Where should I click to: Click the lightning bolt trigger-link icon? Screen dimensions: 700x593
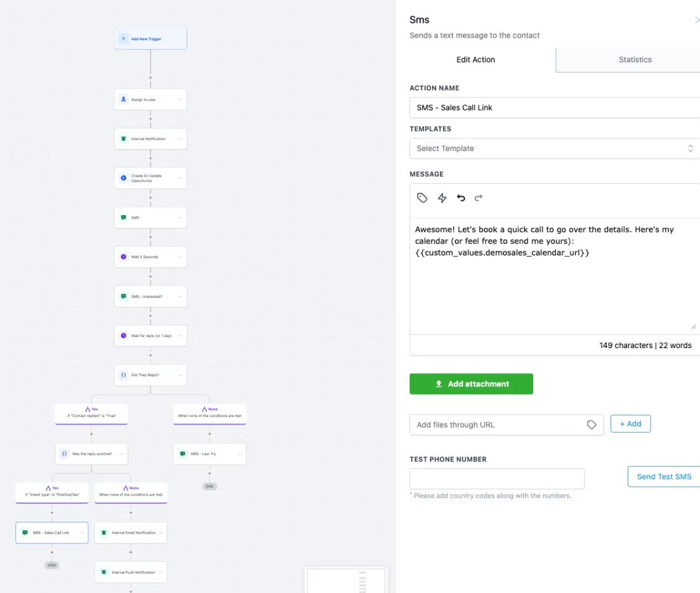442,198
